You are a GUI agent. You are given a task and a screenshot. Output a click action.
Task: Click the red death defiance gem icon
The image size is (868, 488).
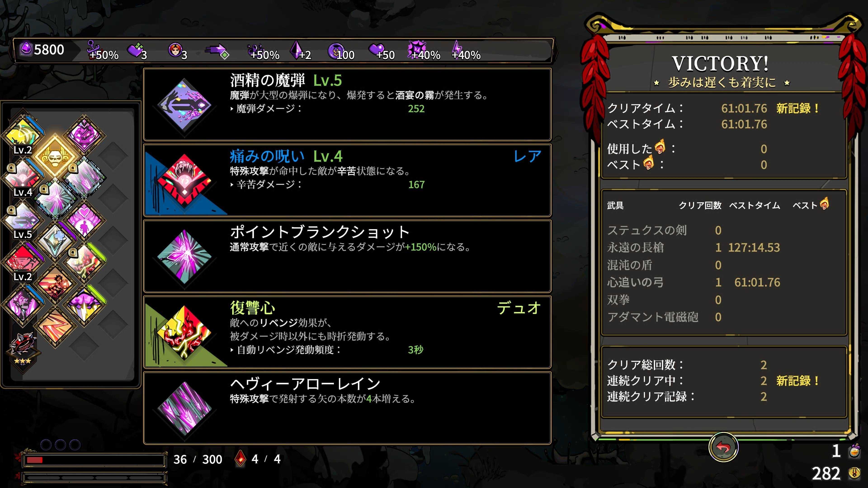(x=240, y=458)
